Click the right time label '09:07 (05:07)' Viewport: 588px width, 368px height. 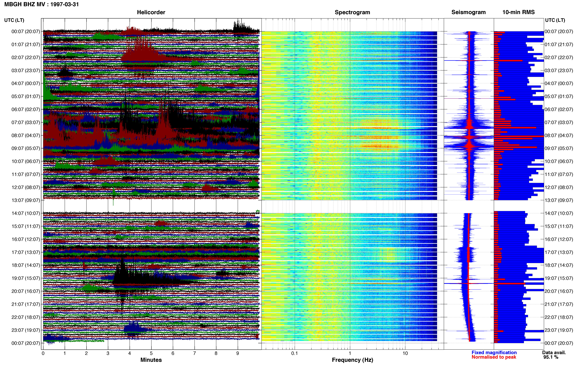[x=559, y=148]
